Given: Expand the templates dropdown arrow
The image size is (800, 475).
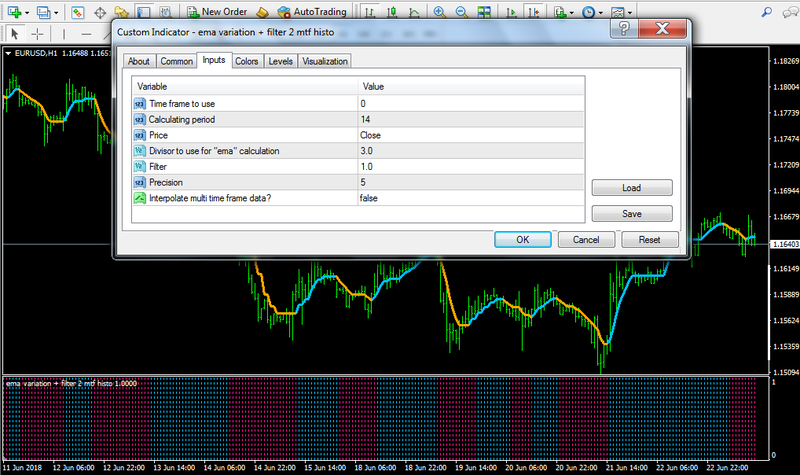Looking at the screenshot, I should point(632,13).
